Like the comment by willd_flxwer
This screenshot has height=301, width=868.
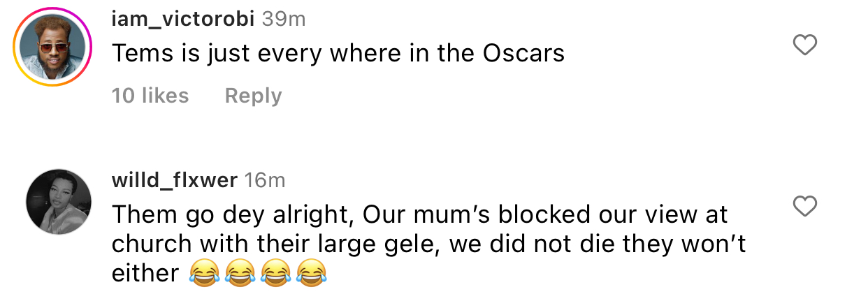806,207
